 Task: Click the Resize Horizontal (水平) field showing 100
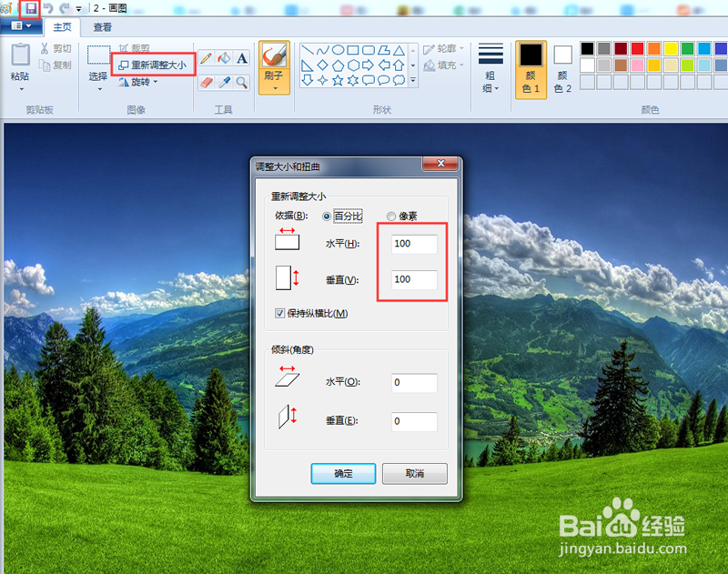[414, 244]
